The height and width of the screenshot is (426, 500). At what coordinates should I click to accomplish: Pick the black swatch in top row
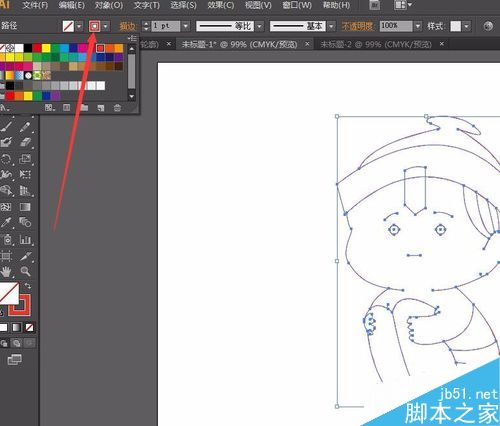(x=28, y=48)
